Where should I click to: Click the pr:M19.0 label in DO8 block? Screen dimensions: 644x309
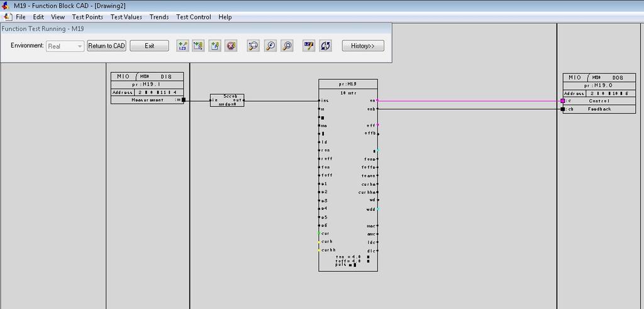(x=599, y=85)
